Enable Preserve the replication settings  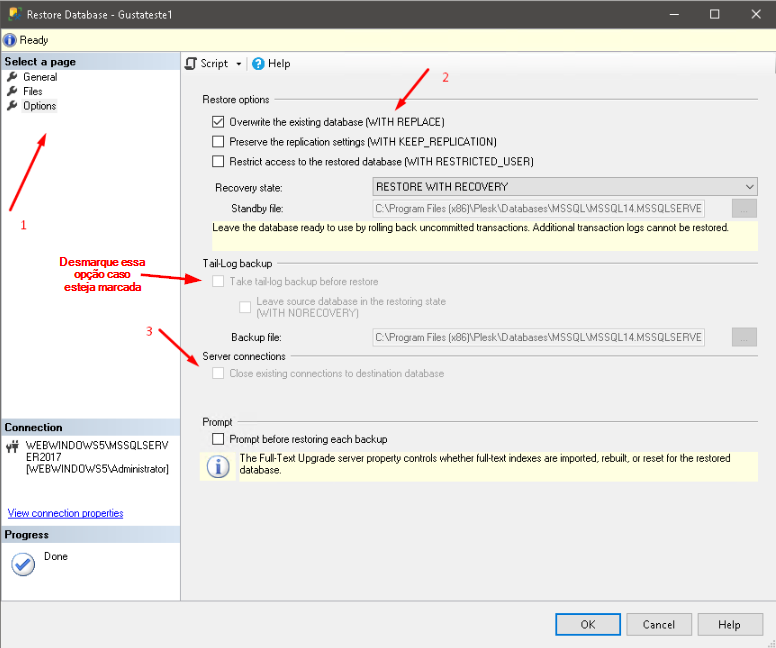tap(219, 142)
